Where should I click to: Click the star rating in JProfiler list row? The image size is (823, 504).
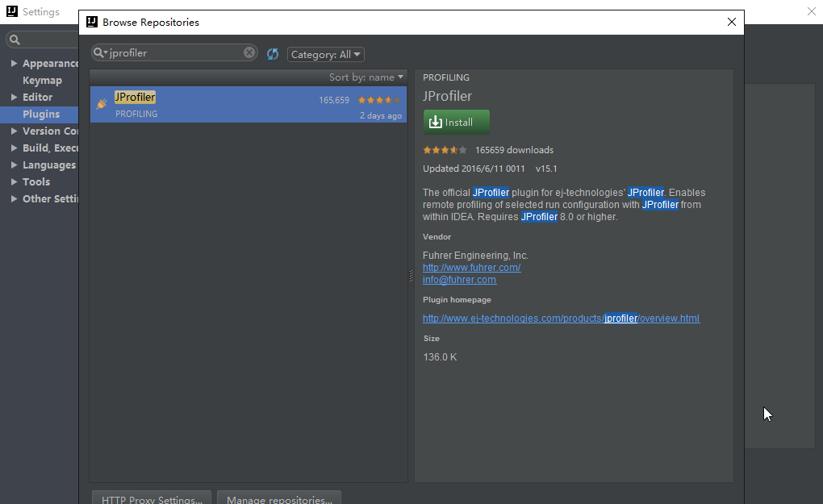(379, 100)
